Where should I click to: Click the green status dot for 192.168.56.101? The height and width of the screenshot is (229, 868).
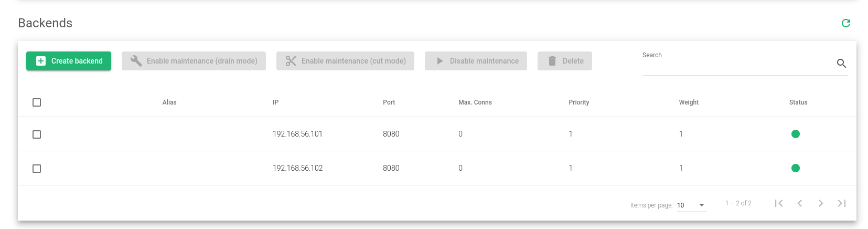(795, 134)
